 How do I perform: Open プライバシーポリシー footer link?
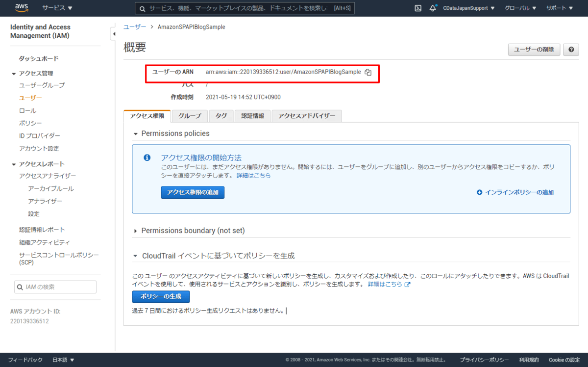click(x=484, y=360)
